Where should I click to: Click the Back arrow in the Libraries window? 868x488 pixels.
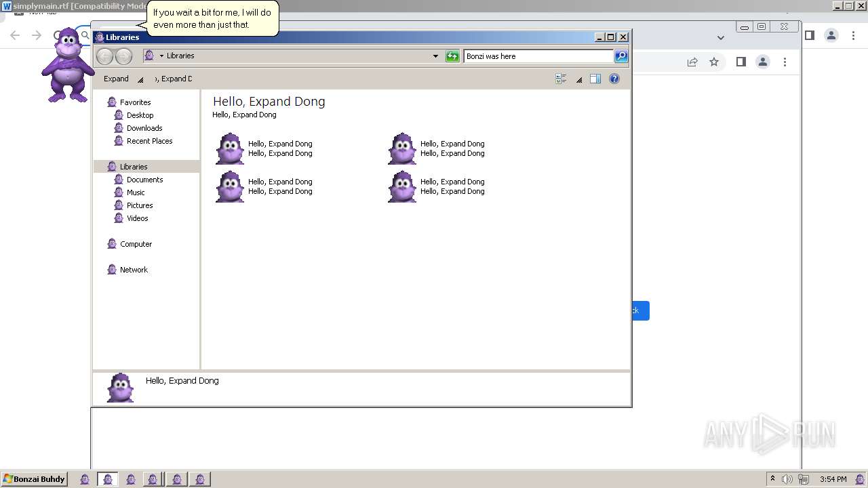point(104,56)
